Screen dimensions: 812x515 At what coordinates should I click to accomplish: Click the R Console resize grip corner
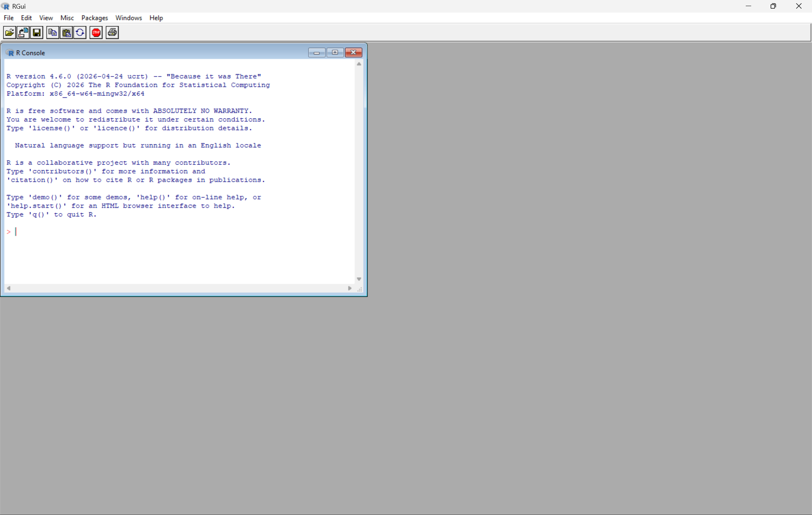[x=359, y=289]
